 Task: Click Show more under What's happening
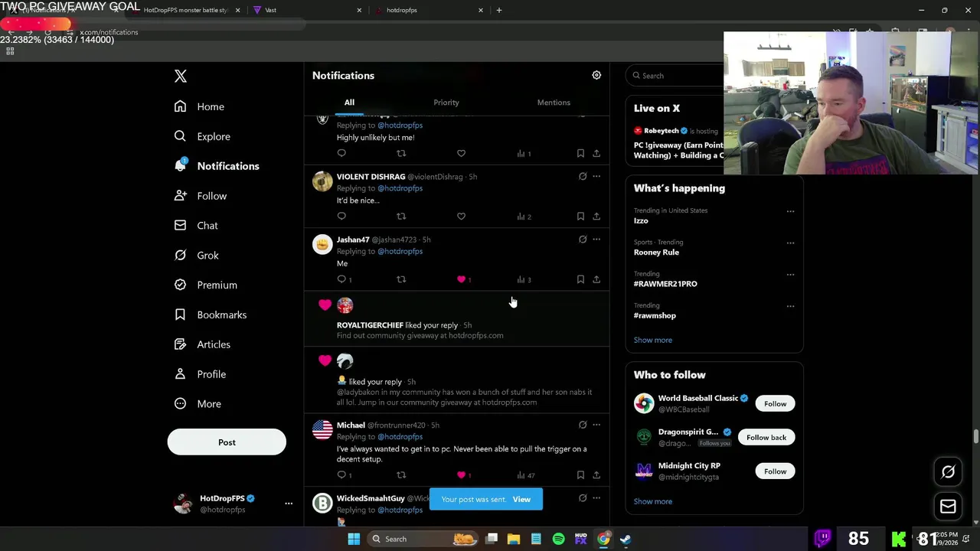(x=653, y=340)
